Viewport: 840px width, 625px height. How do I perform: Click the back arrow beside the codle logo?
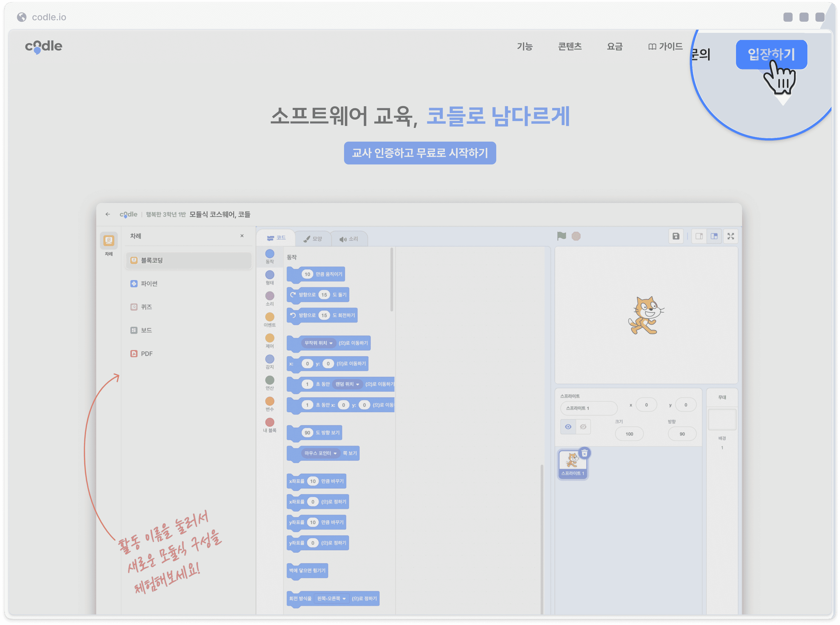pos(108,214)
